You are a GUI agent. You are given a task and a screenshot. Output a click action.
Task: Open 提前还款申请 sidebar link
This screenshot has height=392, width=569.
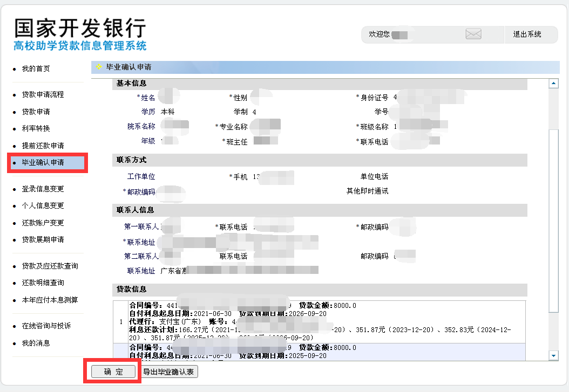click(x=43, y=146)
